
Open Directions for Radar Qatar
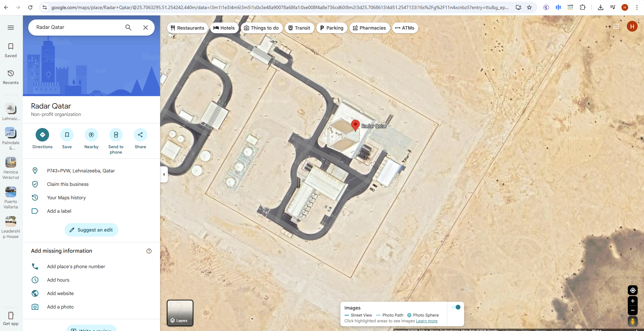pos(42,135)
